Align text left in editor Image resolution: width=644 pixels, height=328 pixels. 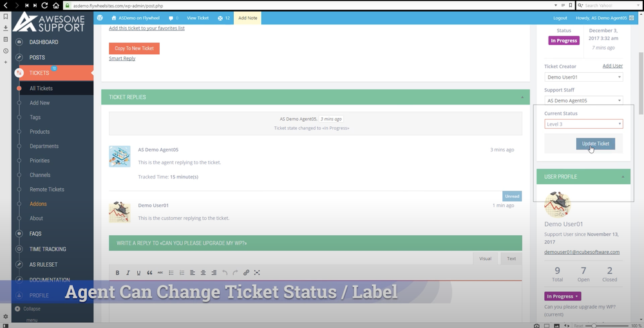192,273
